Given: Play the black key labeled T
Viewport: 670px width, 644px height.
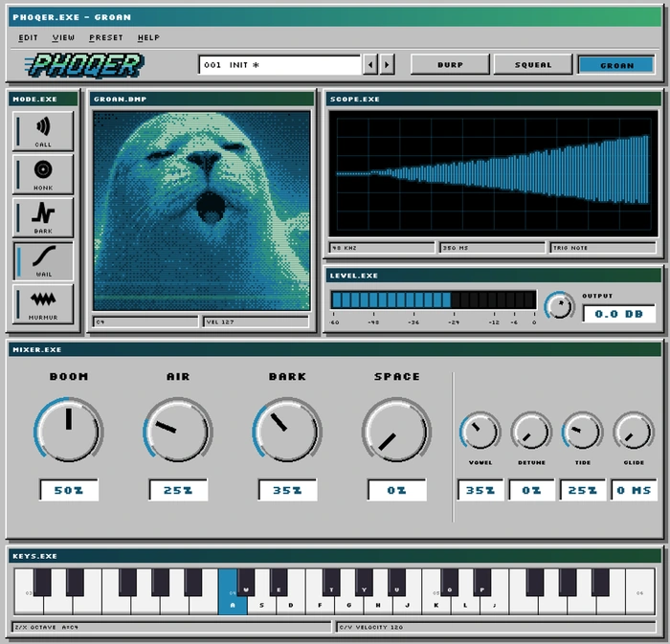Looking at the screenshot, I should (331, 583).
